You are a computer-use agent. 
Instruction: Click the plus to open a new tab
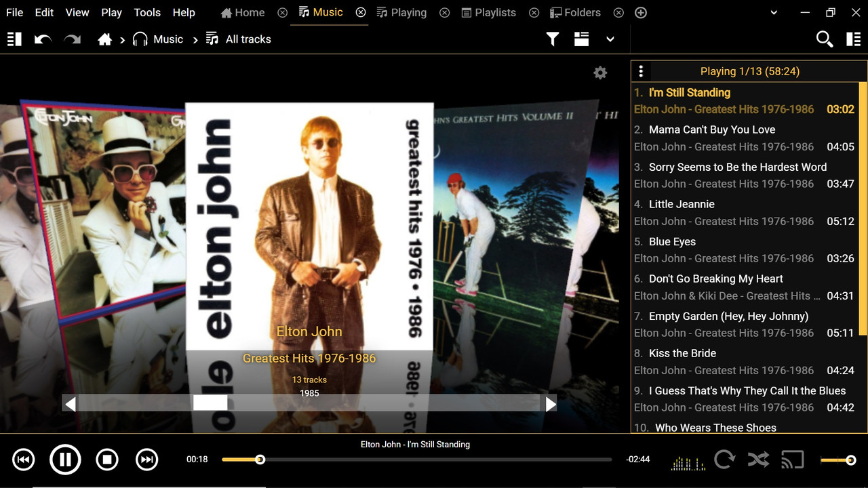640,12
